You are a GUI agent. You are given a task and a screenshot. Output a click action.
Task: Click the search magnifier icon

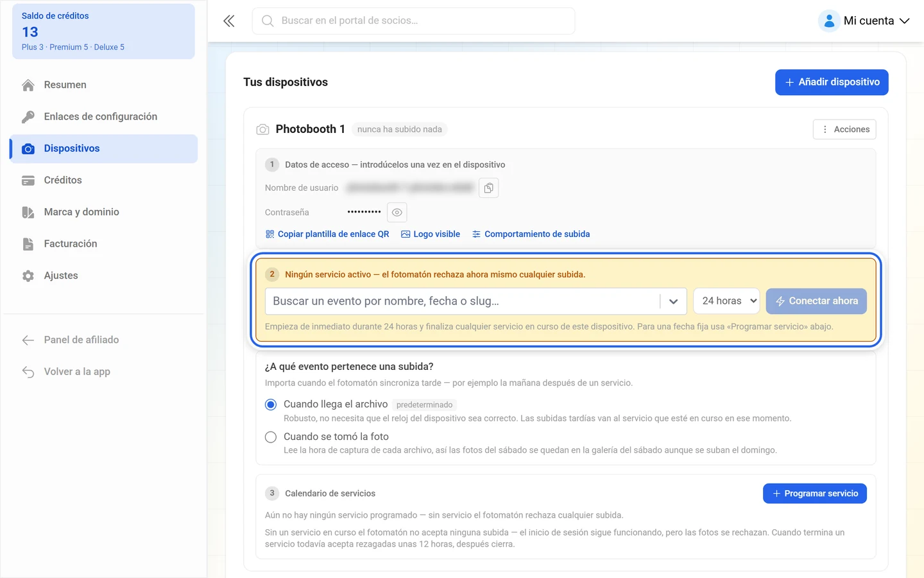pyautogui.click(x=268, y=21)
